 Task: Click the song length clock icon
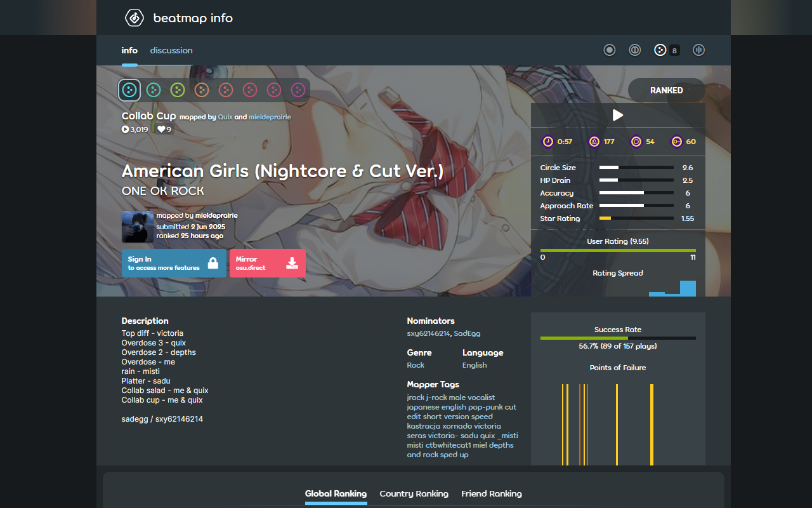coord(548,142)
